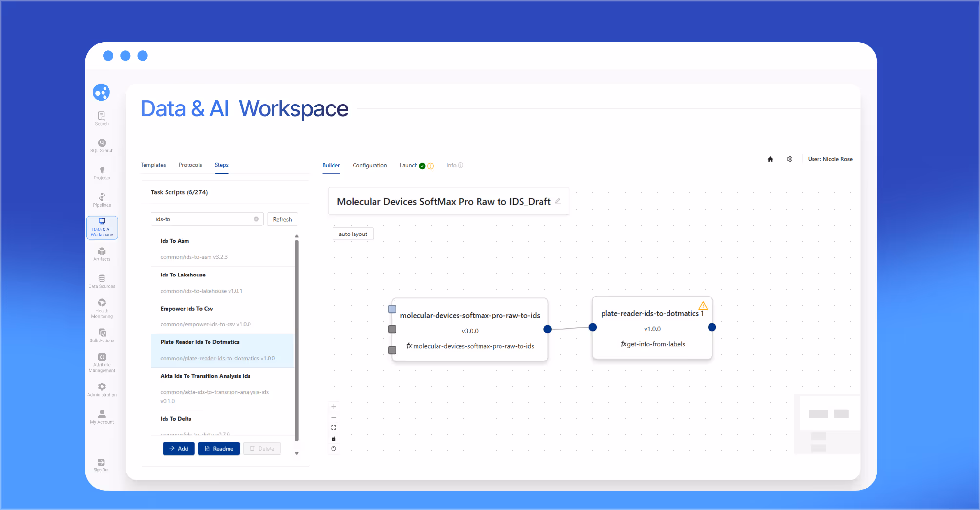The image size is (980, 510).
Task: Open Bulk Actions in the sidebar
Action: (x=102, y=336)
